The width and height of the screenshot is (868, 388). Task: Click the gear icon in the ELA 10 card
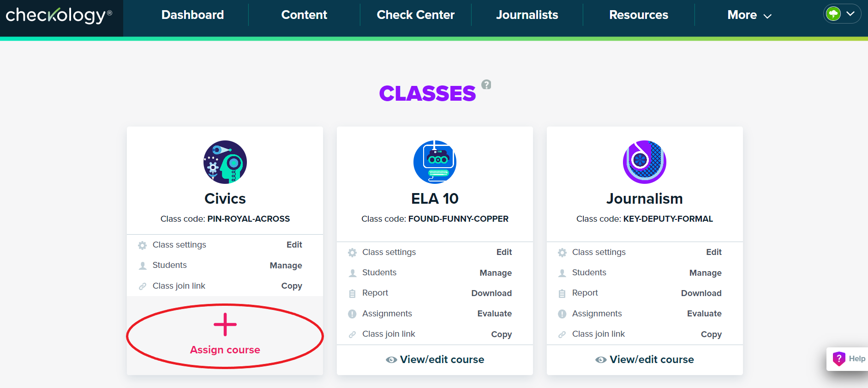(x=352, y=253)
